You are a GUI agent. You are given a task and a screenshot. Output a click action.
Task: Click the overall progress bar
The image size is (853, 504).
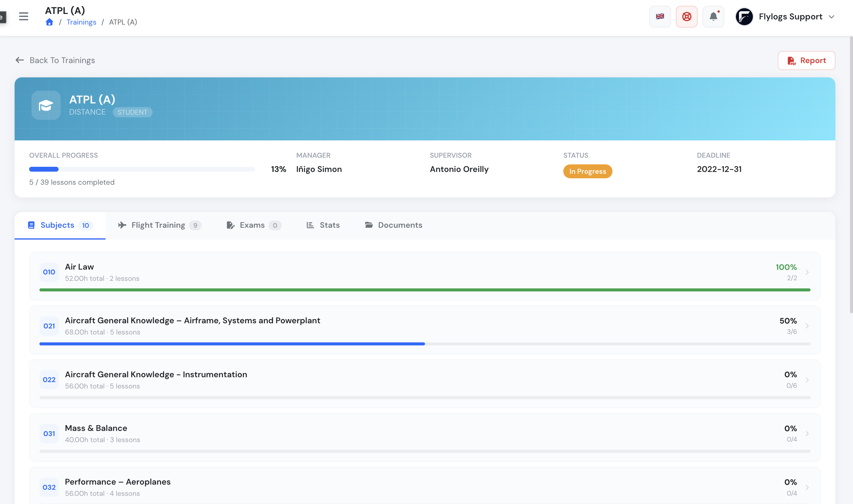click(x=142, y=169)
